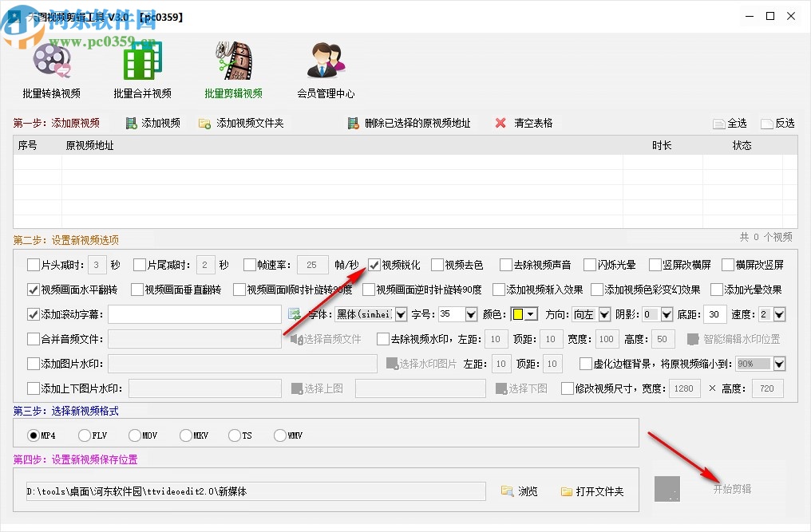Click the red X 清空表格 icon

coord(500,123)
